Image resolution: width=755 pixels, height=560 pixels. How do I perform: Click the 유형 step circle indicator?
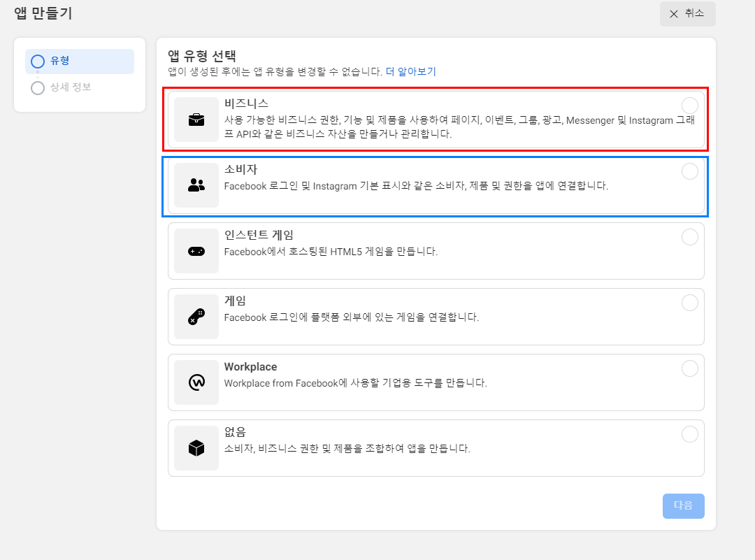38,61
